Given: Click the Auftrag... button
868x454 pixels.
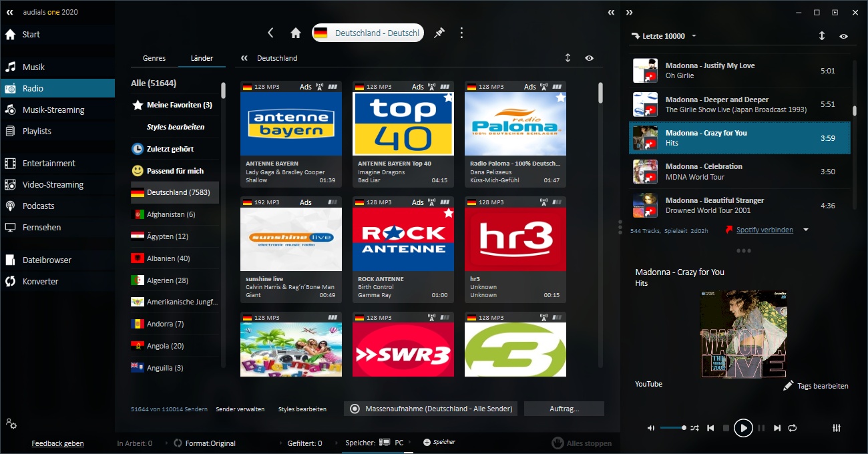Looking at the screenshot, I should click(x=564, y=409).
